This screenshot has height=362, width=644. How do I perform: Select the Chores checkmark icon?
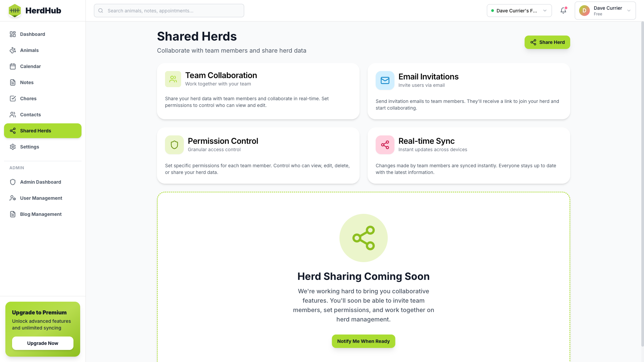tap(13, 99)
